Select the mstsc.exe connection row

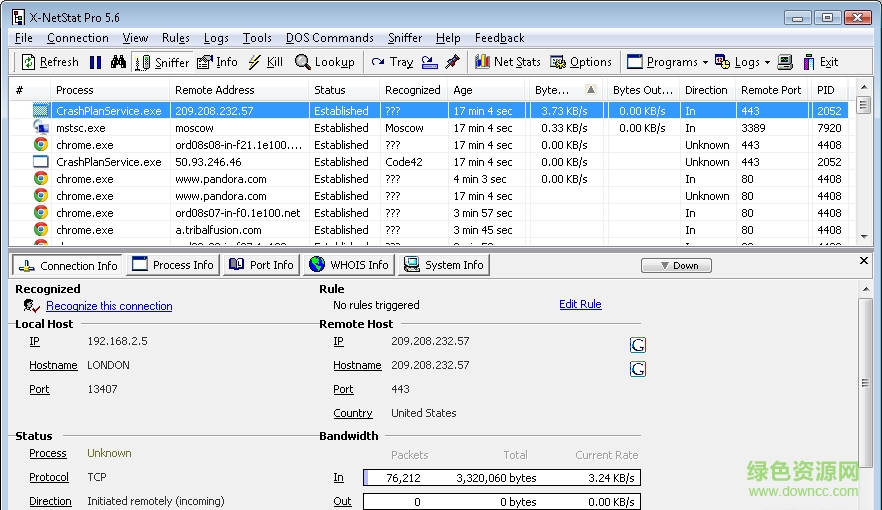coord(80,128)
